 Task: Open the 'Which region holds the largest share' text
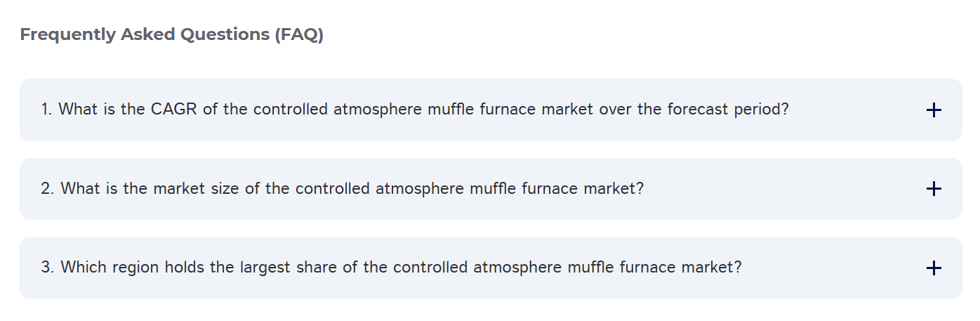point(391,268)
